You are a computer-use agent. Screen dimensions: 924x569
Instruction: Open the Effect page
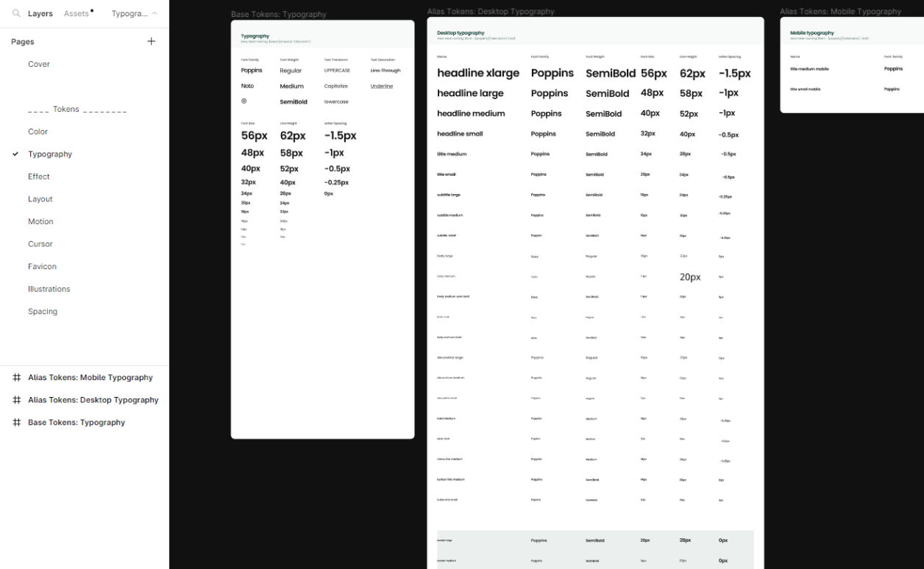click(39, 176)
